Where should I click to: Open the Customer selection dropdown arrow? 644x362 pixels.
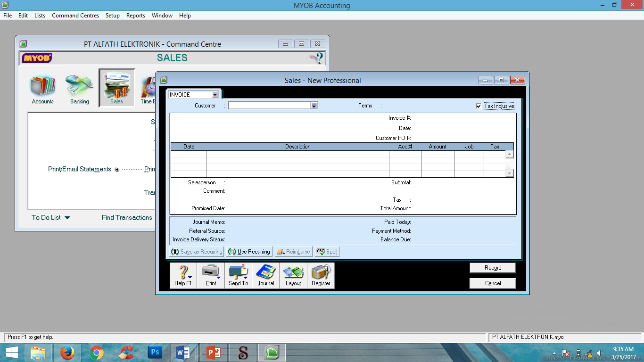[314, 105]
